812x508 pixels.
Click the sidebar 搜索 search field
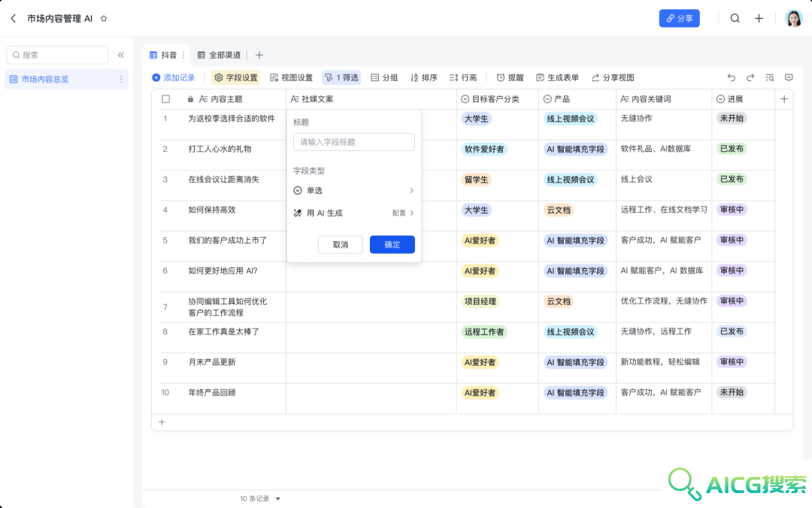click(57, 55)
